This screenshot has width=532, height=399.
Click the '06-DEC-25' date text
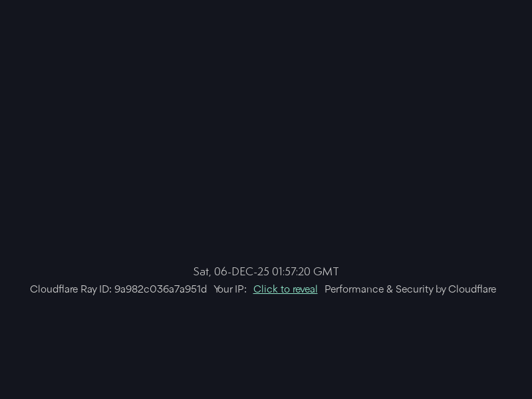pos(241,271)
